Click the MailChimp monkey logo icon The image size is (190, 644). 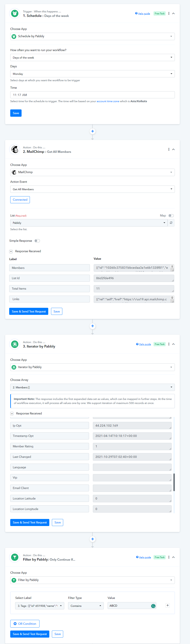tap(15, 149)
